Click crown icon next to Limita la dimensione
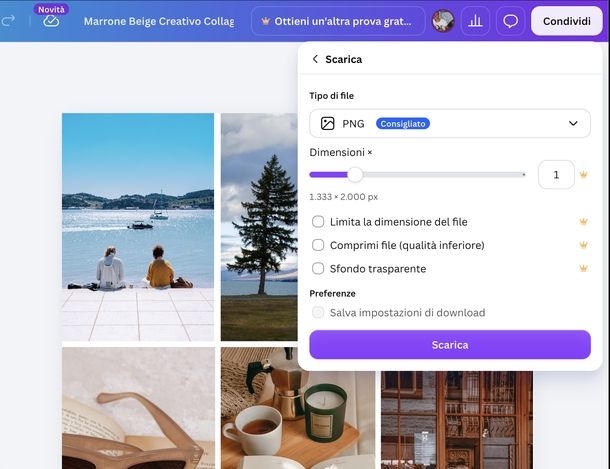This screenshot has height=469, width=610. click(x=583, y=222)
